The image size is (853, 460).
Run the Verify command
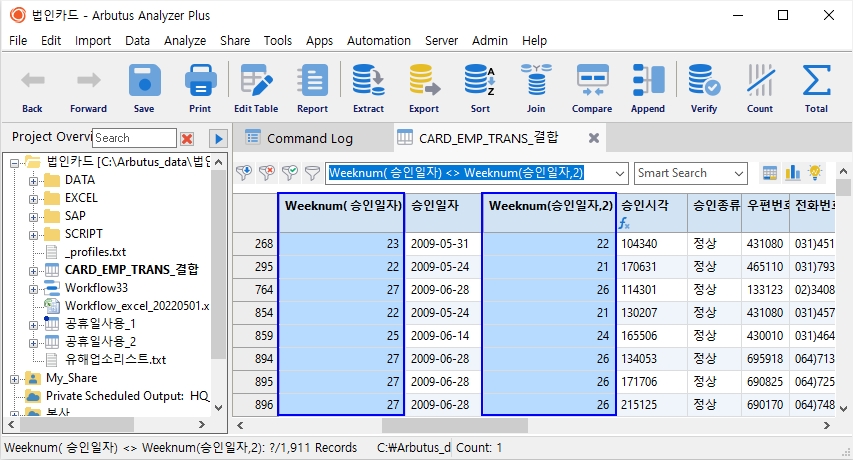[x=704, y=81]
